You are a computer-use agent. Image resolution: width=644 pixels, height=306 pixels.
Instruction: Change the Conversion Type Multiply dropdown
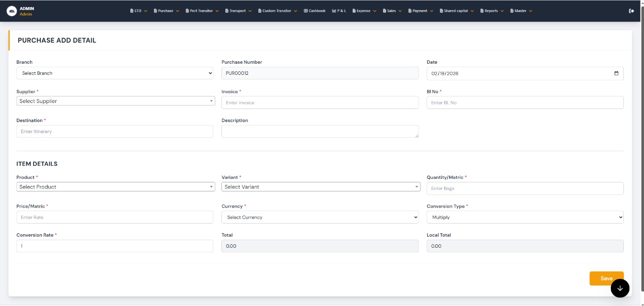525,218
